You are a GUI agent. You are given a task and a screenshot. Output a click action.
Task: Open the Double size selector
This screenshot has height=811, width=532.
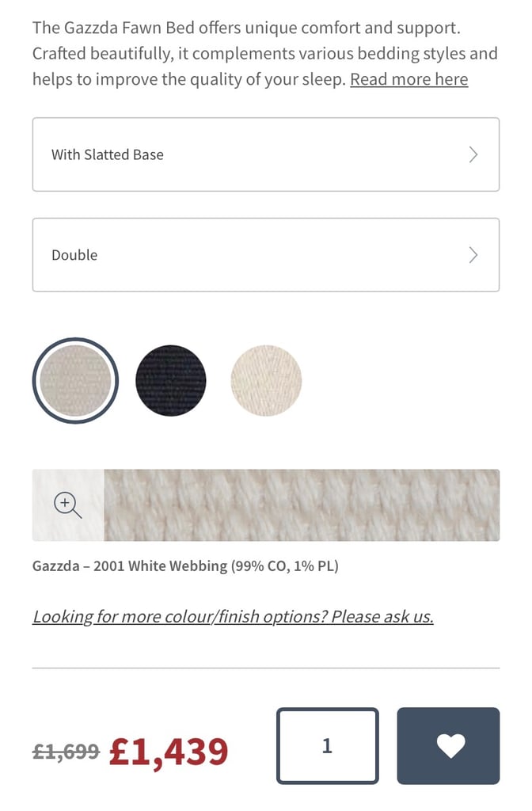[x=266, y=255]
